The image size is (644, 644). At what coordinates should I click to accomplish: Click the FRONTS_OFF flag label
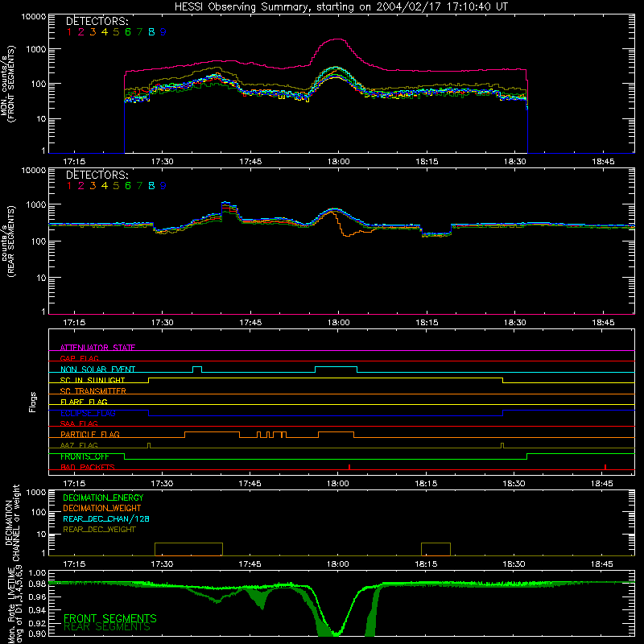click(85, 456)
